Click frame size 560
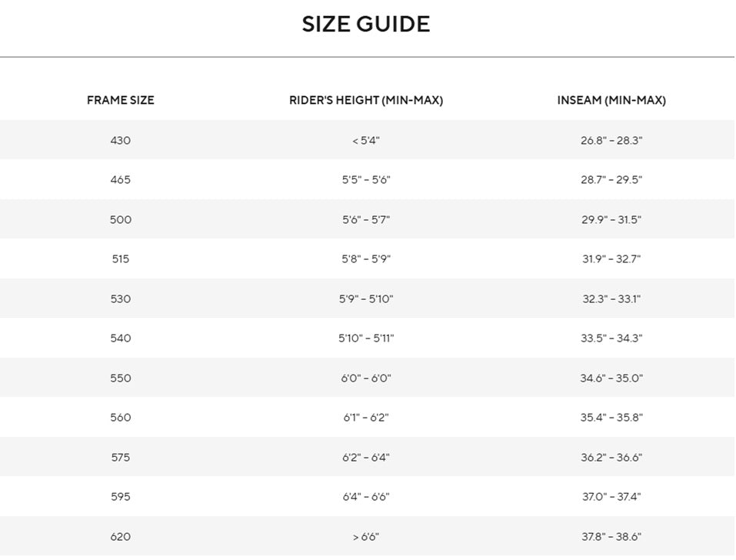This screenshot has width=736, height=560. 121,418
